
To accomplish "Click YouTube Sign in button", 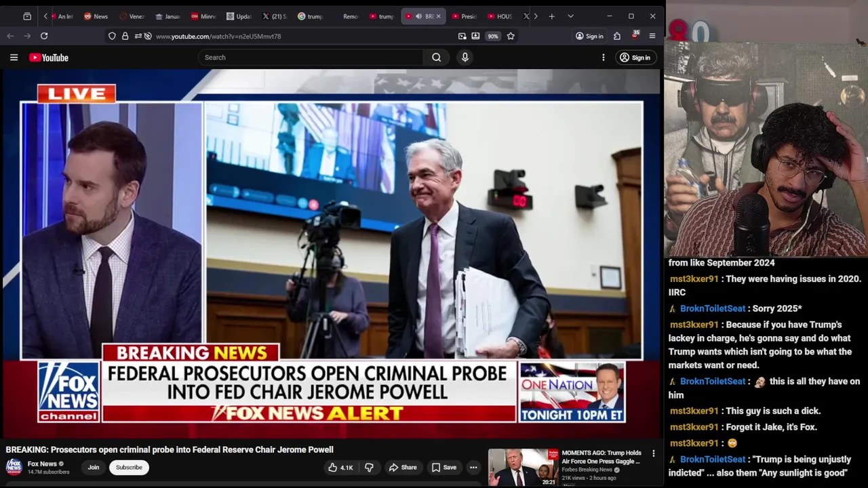I will click(635, 58).
